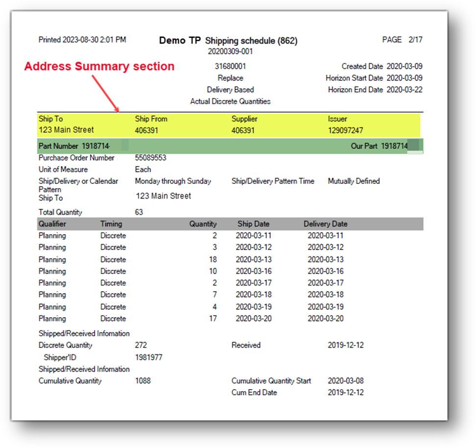Click quantity 7 in the 2020-03-18 row
Viewport: 476px width, 448px height.
tap(214, 295)
